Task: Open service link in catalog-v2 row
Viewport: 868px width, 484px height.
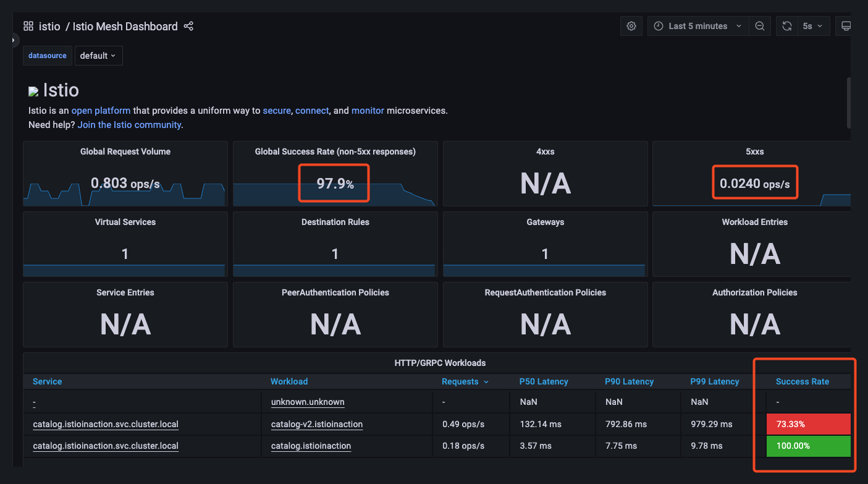Action: 106,424
